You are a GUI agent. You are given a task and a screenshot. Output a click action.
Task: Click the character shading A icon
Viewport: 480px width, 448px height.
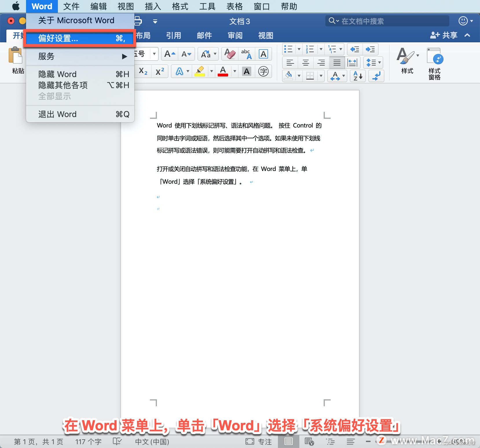(x=246, y=71)
